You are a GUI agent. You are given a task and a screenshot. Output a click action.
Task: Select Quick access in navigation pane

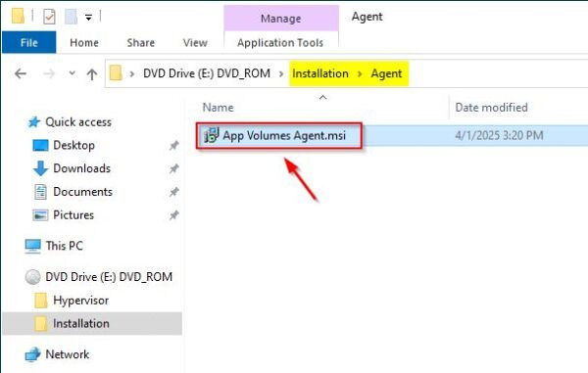78,121
